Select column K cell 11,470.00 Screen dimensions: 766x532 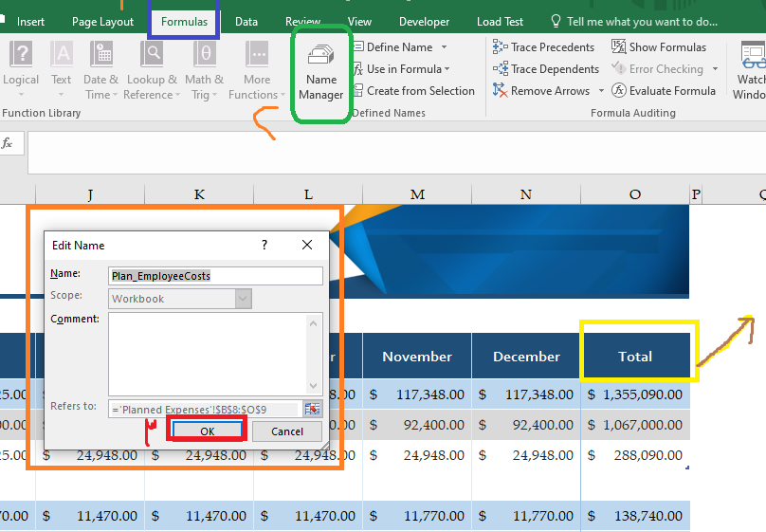pos(199,515)
